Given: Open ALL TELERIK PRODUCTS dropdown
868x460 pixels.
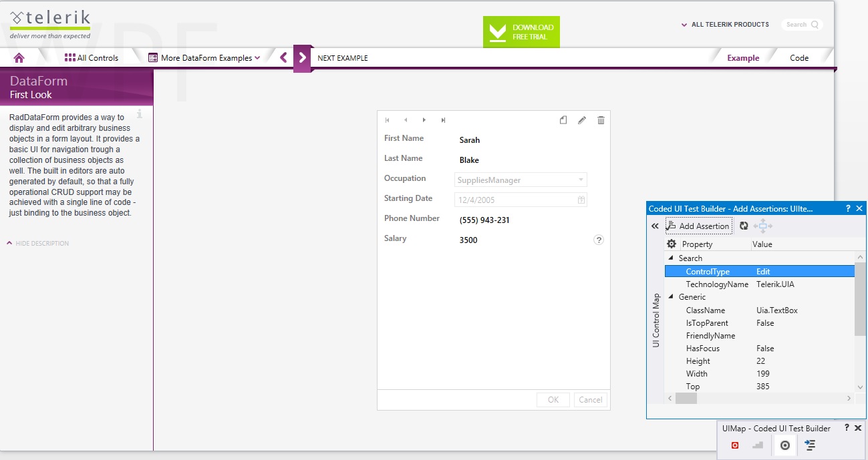Looking at the screenshot, I should (725, 25).
